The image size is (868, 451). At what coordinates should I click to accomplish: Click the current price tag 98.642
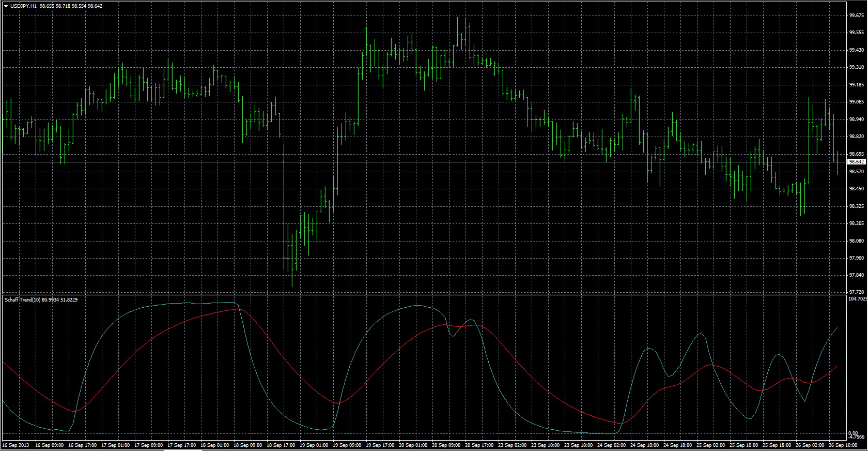tap(856, 162)
